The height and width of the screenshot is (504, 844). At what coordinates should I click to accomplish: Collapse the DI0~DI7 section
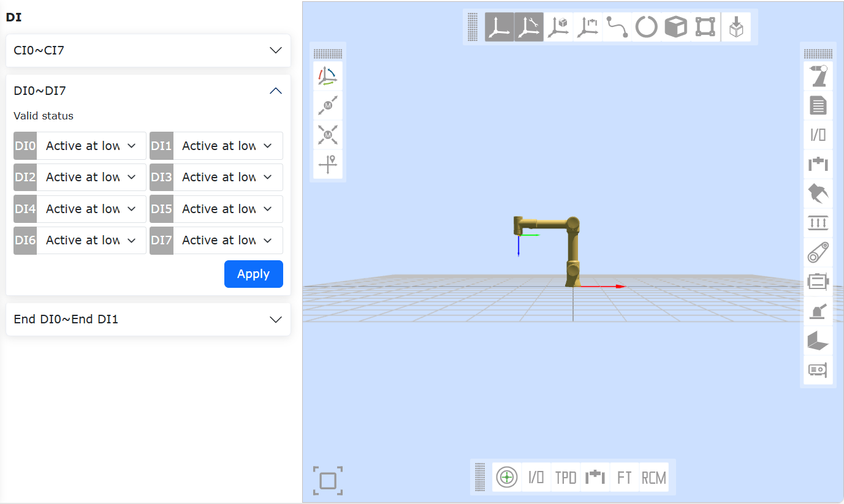pyautogui.click(x=148, y=91)
